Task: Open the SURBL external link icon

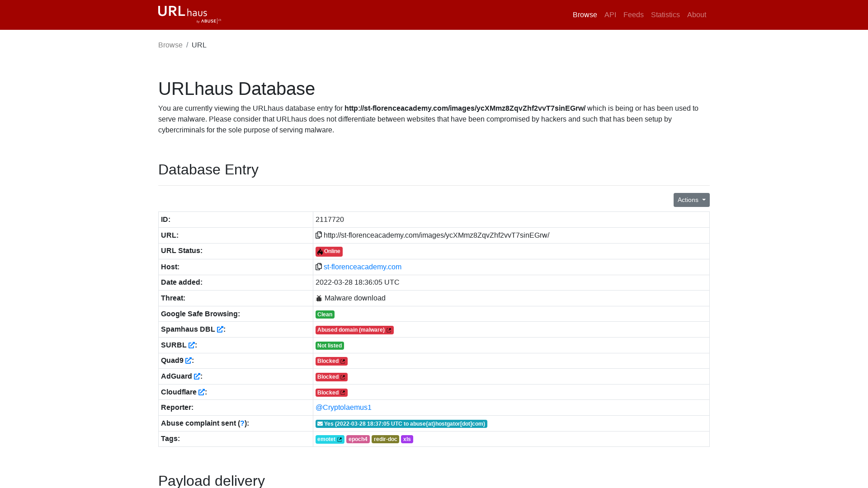Action: click(x=192, y=345)
